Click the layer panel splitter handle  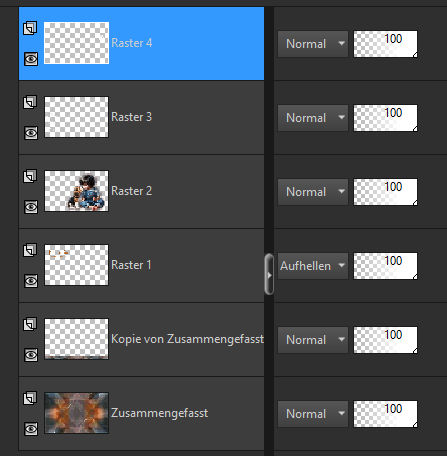click(269, 274)
